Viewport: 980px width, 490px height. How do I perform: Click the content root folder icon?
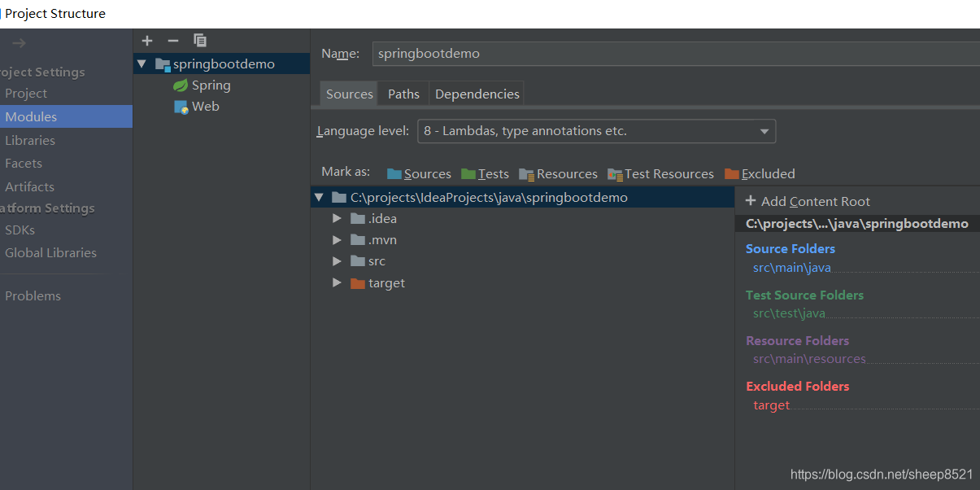tap(339, 198)
